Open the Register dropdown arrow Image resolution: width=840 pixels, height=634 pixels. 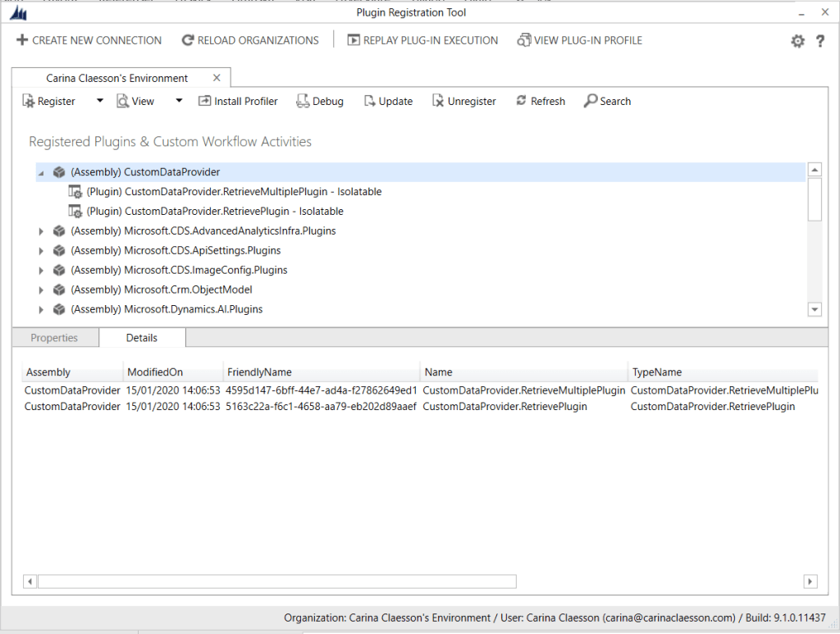pos(100,101)
